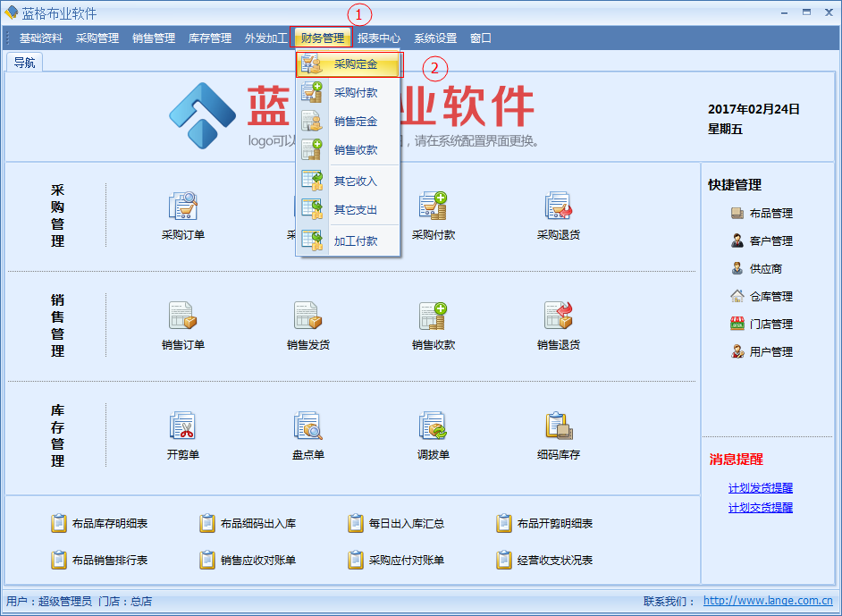Screen dimensions: 842x616
Task: Open the 销售退货 sales return icon
Action: point(559,316)
